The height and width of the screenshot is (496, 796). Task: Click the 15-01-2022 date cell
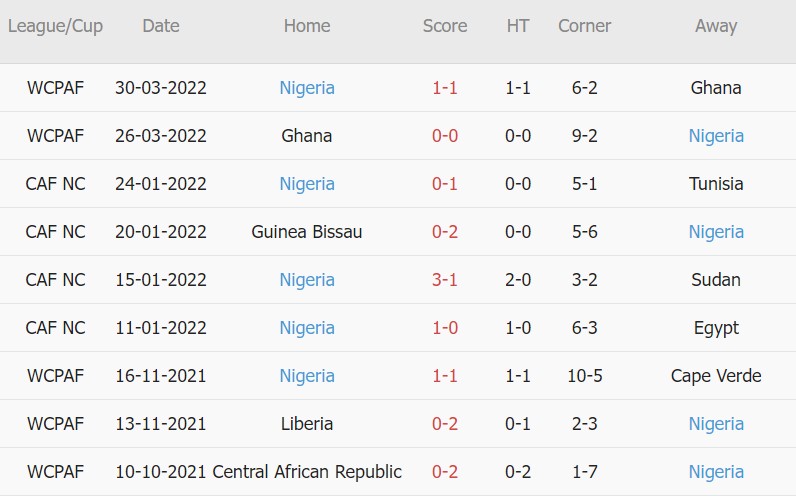pyautogui.click(x=161, y=280)
